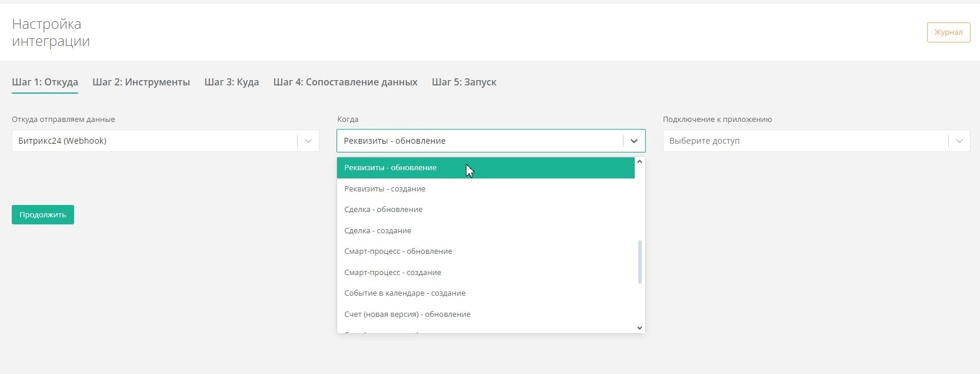980x374 pixels.
Task: Pick Смарт-процесс - создание option
Action: tap(392, 273)
